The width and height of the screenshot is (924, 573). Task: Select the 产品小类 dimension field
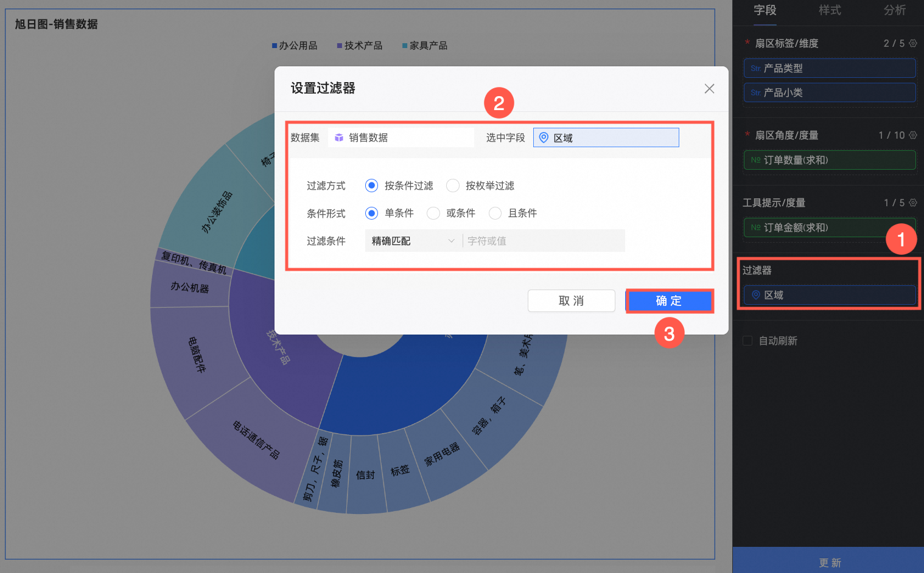pyautogui.click(x=830, y=92)
